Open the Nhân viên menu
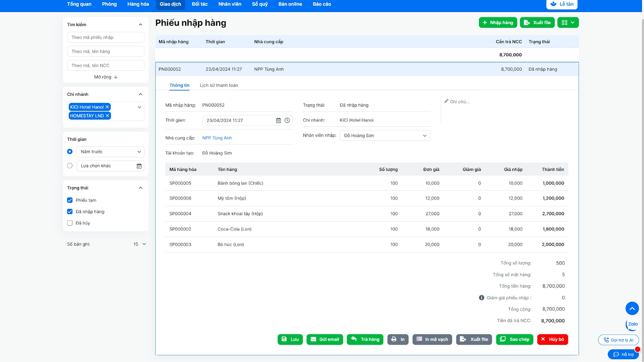This screenshot has width=644, height=362. tap(230, 4)
